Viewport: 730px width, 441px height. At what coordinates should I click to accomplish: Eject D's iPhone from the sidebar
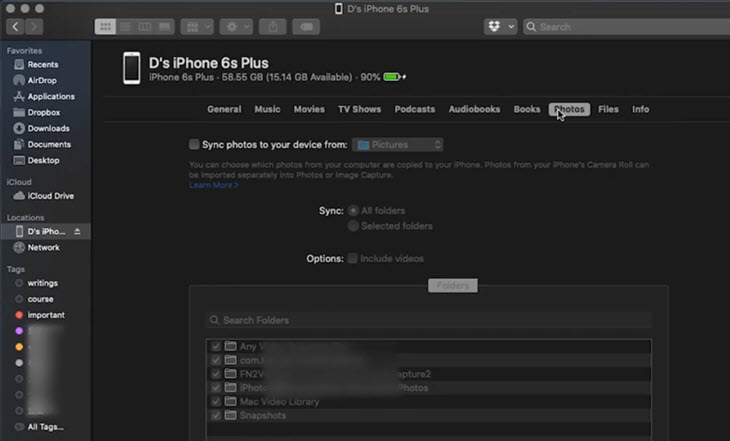pyautogui.click(x=77, y=231)
